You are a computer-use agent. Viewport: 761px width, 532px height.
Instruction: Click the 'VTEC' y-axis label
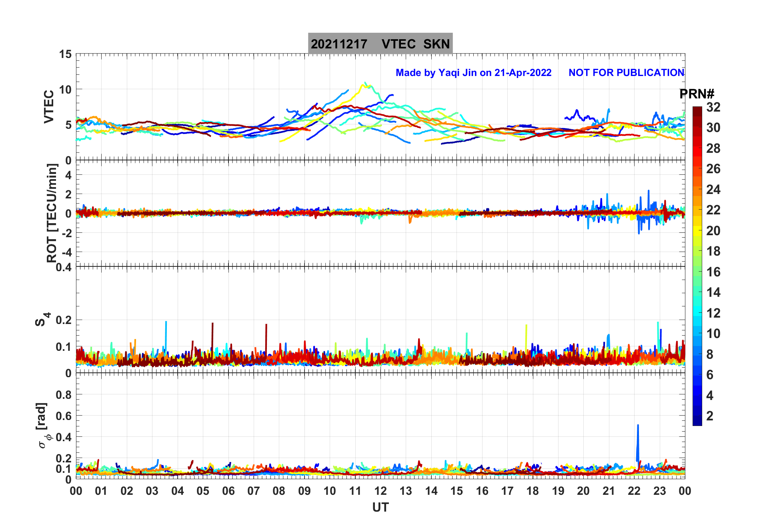[x=49, y=107]
